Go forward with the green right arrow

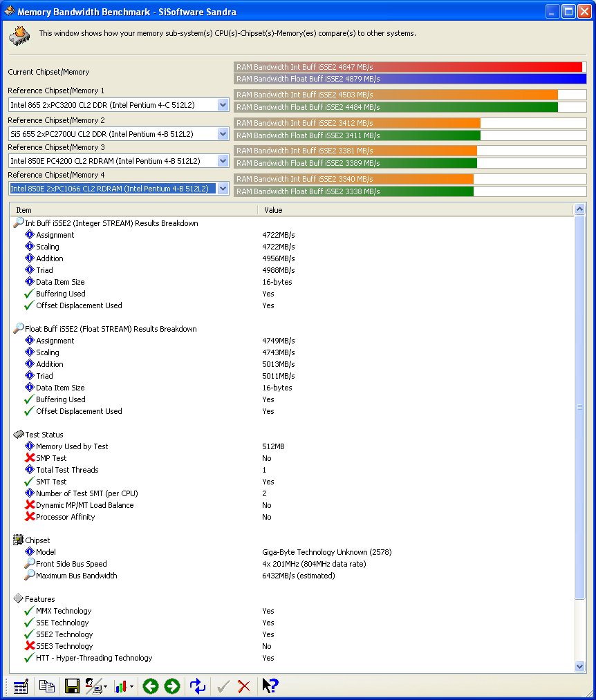[x=172, y=686]
